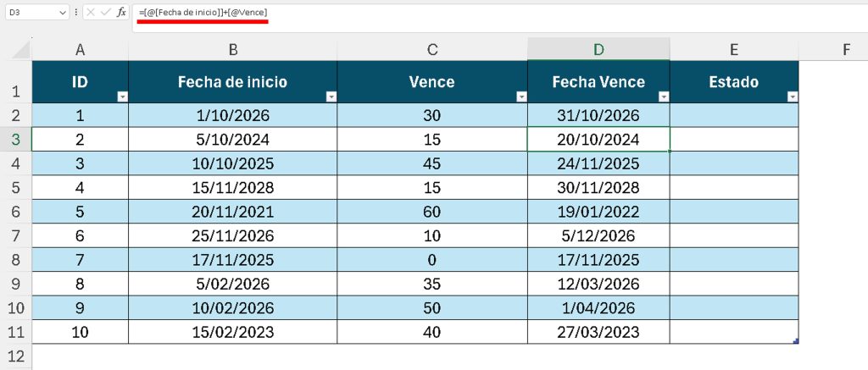Image resolution: width=868 pixels, height=370 pixels.
Task: Select the empty Estado cell in row 2
Action: pos(733,115)
